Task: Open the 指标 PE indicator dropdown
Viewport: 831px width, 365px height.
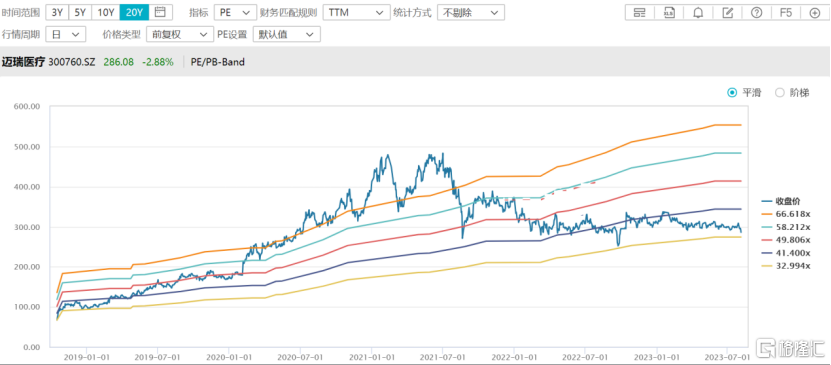Action: point(235,12)
